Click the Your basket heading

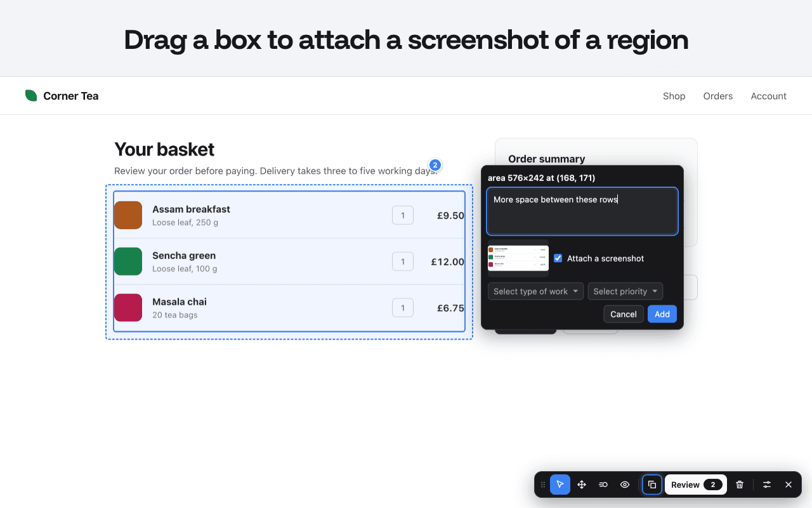click(x=164, y=149)
